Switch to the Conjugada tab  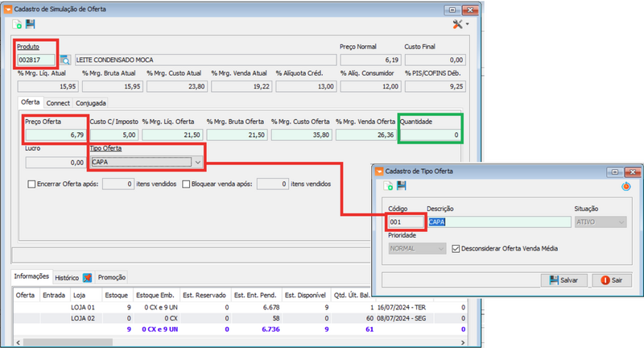click(91, 103)
